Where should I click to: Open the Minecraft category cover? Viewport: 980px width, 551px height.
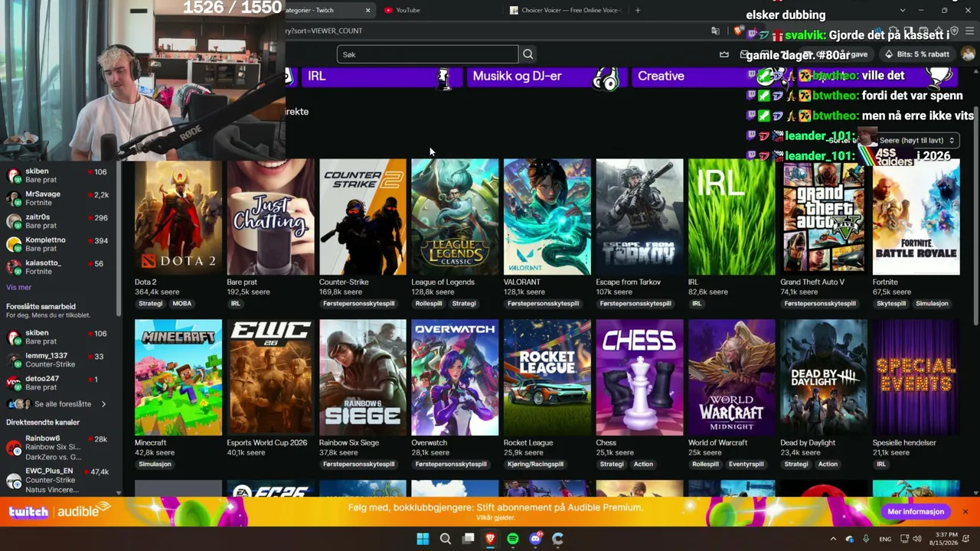pyautogui.click(x=178, y=377)
